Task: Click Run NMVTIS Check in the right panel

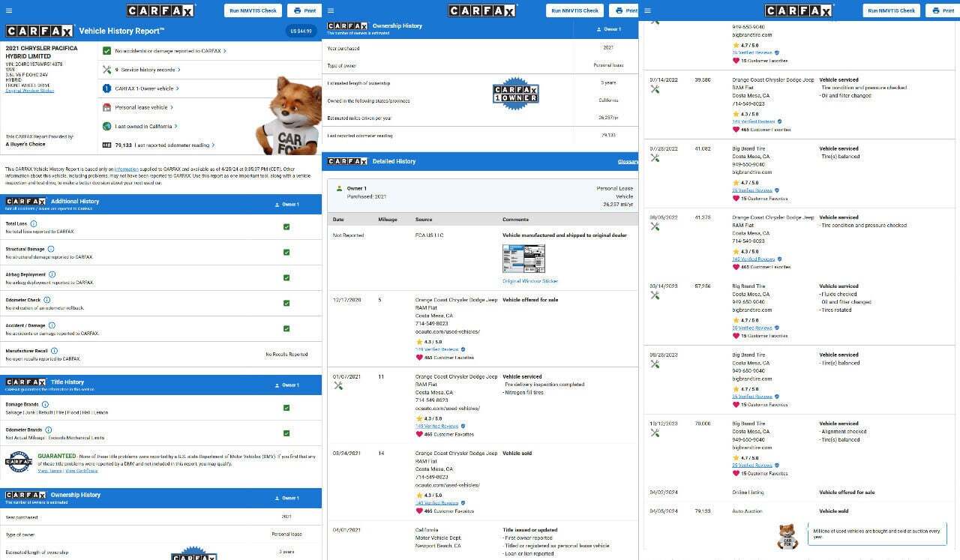Action: [x=892, y=10]
